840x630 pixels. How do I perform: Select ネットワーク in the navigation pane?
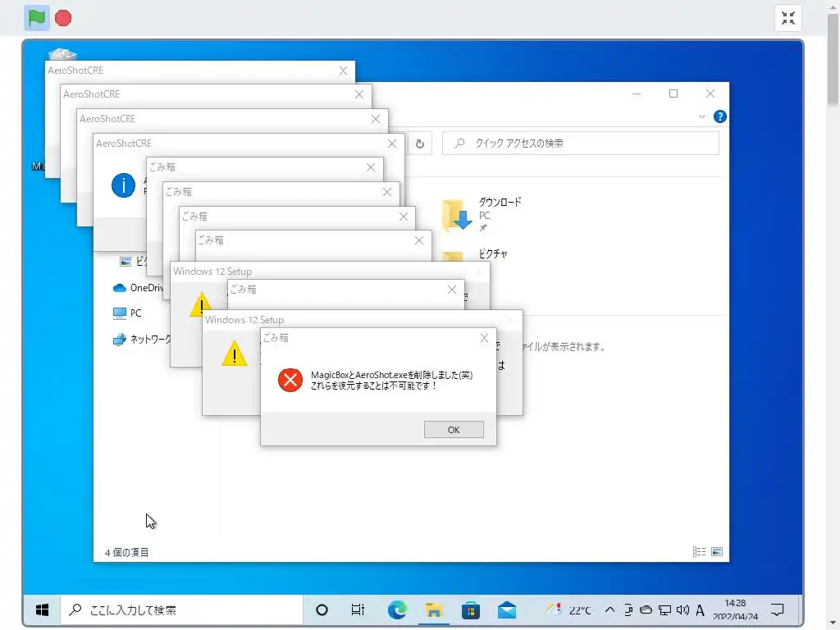coord(142,339)
